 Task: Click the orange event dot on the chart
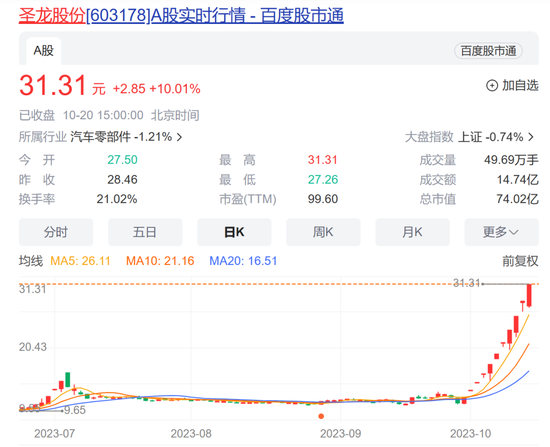pos(321,416)
